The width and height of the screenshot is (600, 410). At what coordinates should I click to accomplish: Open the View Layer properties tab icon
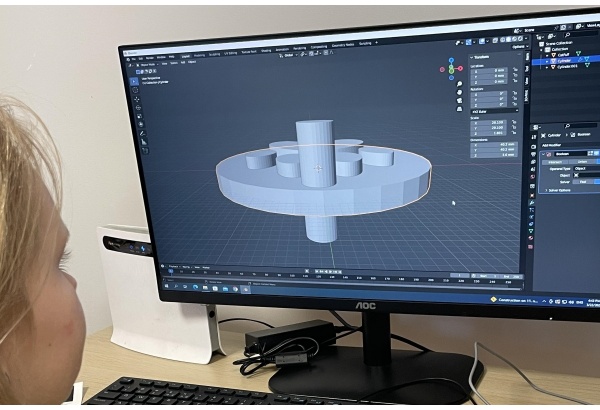point(533,162)
